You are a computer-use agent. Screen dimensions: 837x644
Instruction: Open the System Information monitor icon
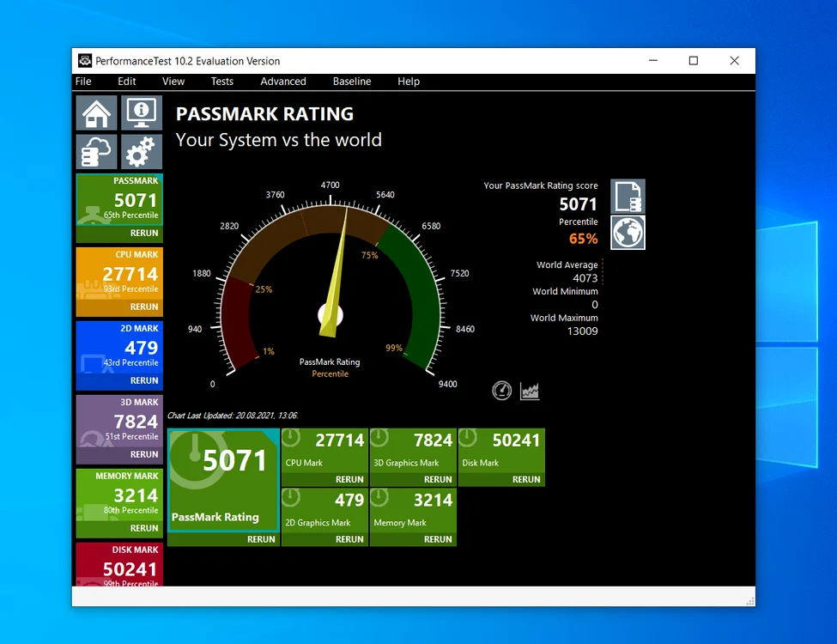click(142, 112)
